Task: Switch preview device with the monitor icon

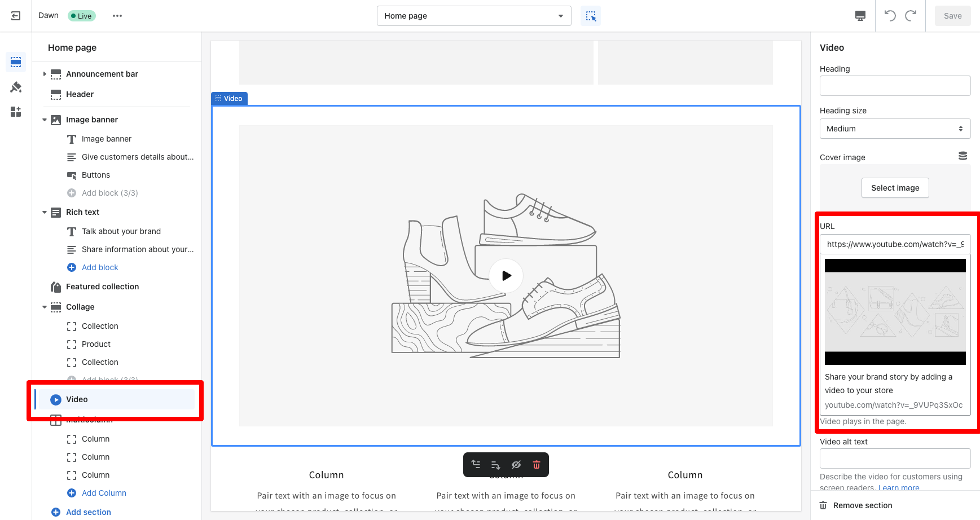Action: click(860, 16)
